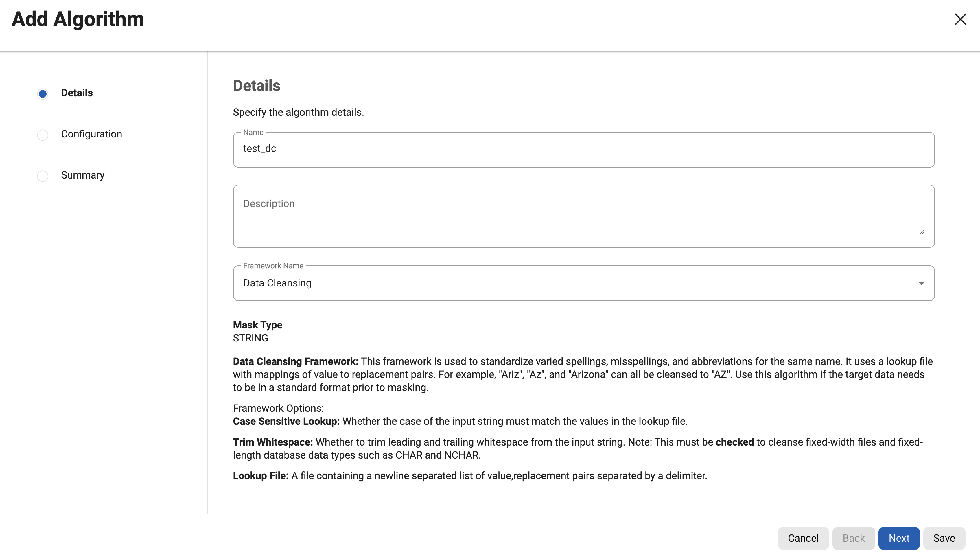Click the disabled Back button
Screen dimensions: 980x555
tap(854, 538)
